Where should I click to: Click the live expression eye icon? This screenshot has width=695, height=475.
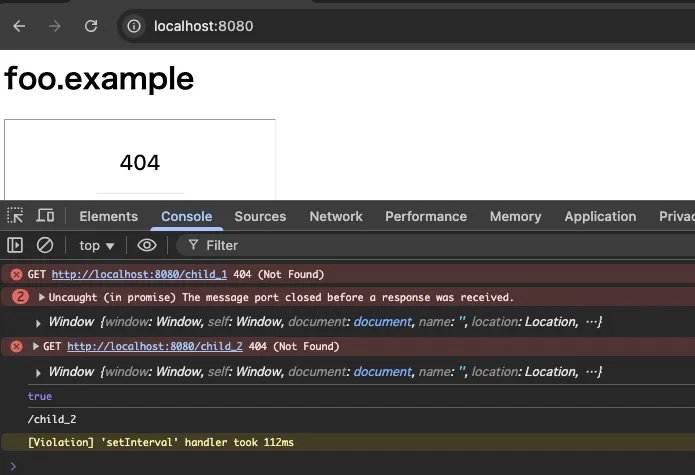coord(147,245)
